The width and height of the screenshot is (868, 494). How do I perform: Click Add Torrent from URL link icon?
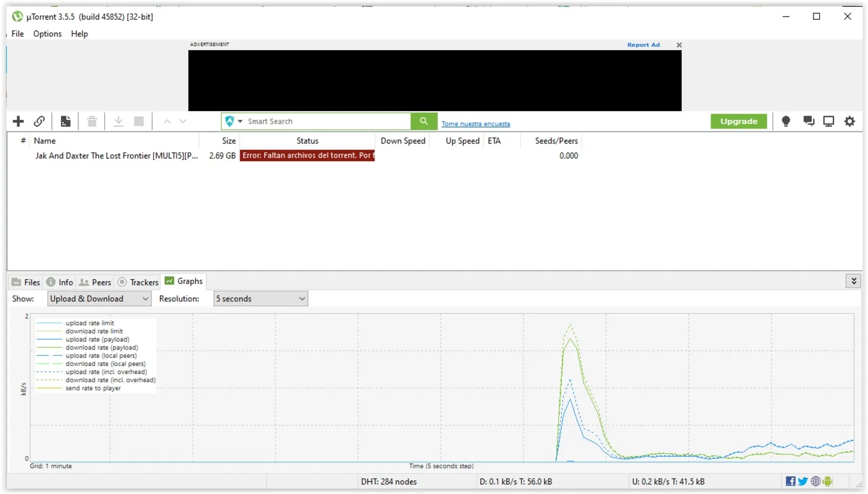[x=39, y=122]
